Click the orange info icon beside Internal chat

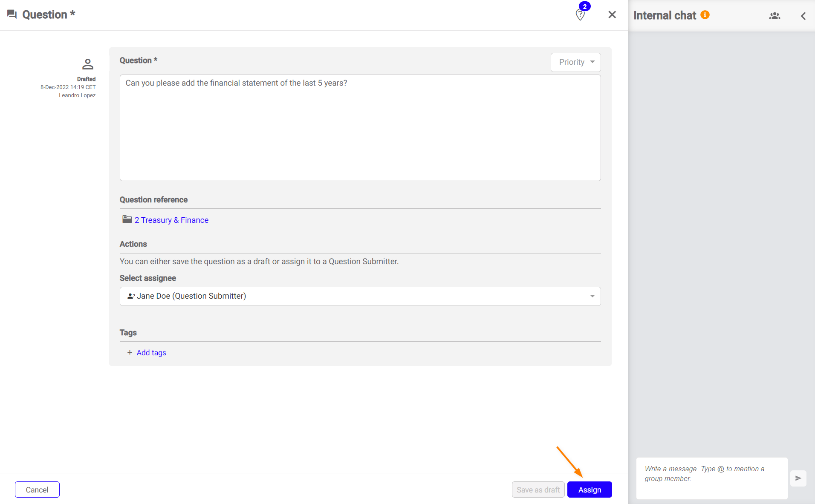705,15
